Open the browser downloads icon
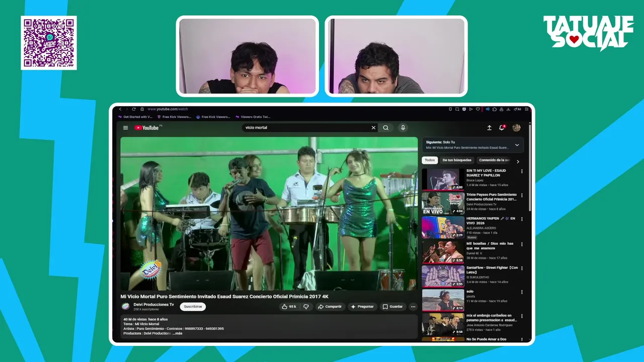 pos(509,109)
